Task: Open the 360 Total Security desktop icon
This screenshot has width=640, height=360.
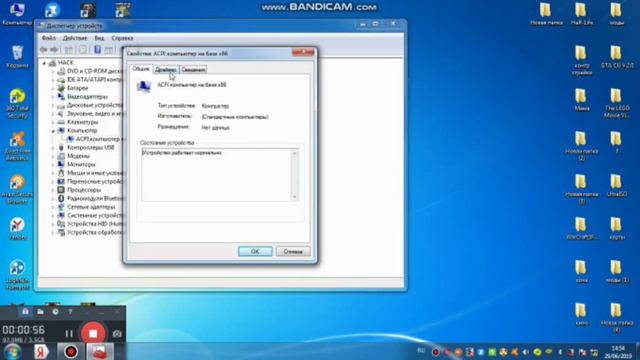Action: pos(17,104)
